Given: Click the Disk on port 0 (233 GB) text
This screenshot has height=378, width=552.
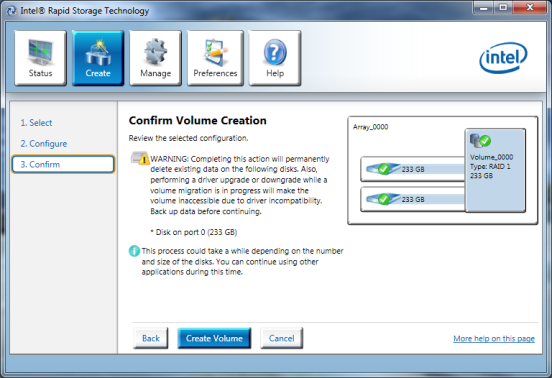Looking at the screenshot, I should [x=196, y=232].
